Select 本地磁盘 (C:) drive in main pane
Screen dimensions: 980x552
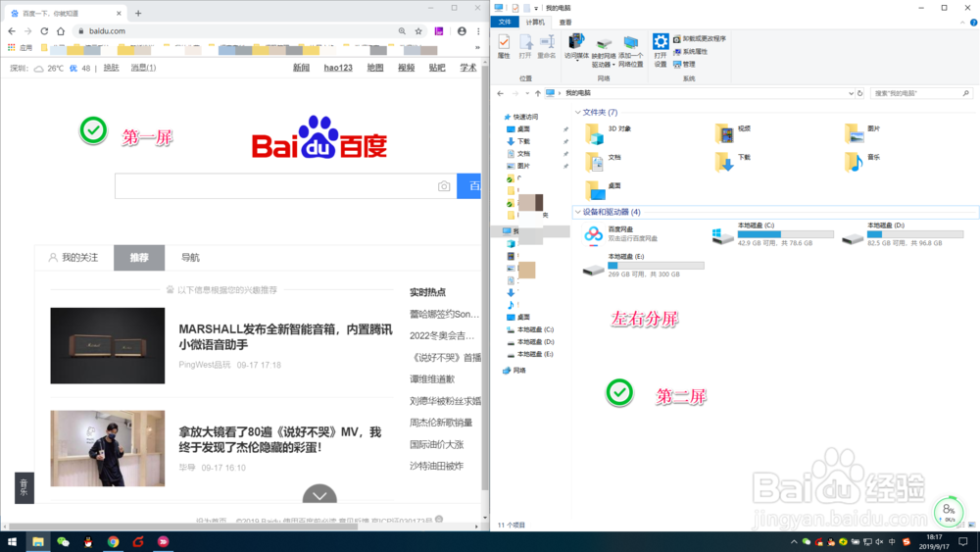point(772,234)
